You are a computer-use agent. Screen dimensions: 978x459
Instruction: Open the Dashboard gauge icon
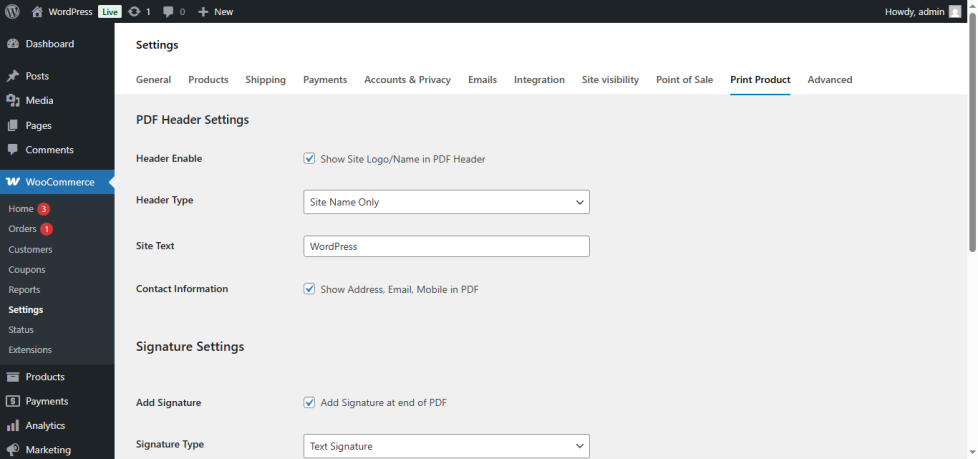tap(13, 44)
